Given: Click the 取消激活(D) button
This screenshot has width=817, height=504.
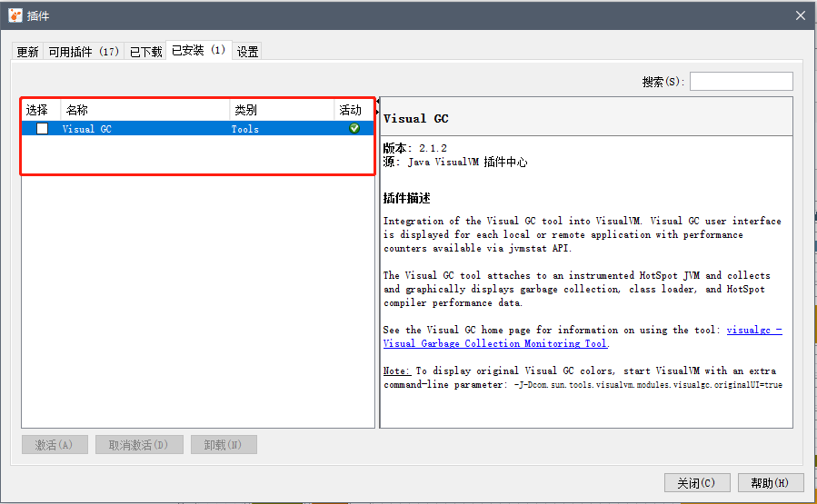Looking at the screenshot, I should (139, 445).
